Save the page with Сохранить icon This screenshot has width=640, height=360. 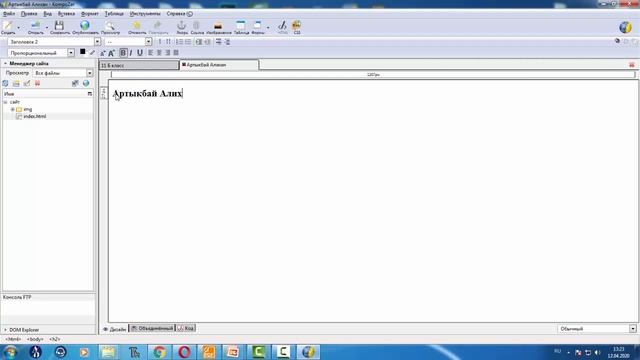coord(60,27)
